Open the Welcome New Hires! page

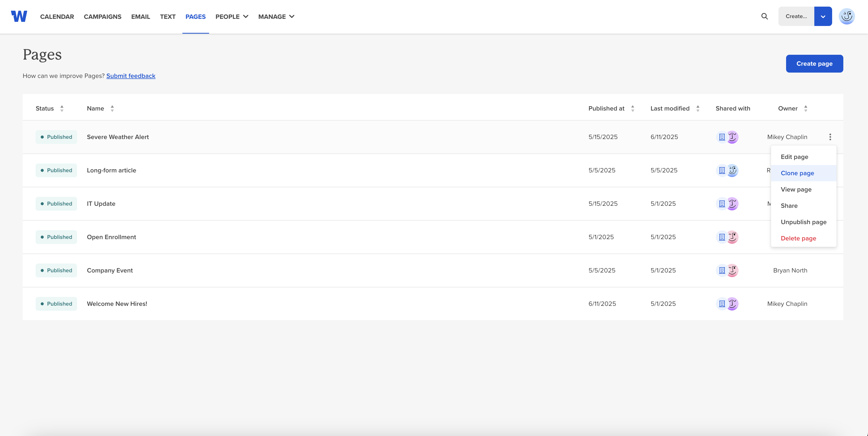pos(117,304)
